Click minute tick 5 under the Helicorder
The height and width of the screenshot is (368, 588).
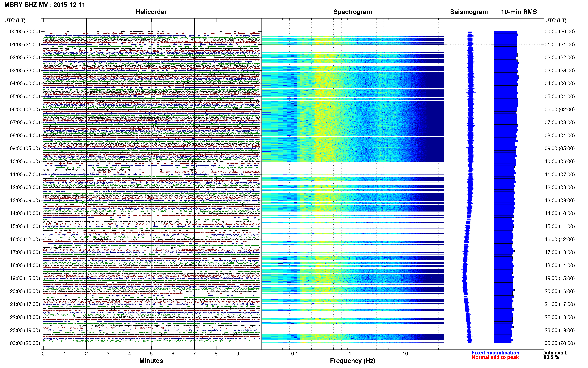click(x=151, y=354)
